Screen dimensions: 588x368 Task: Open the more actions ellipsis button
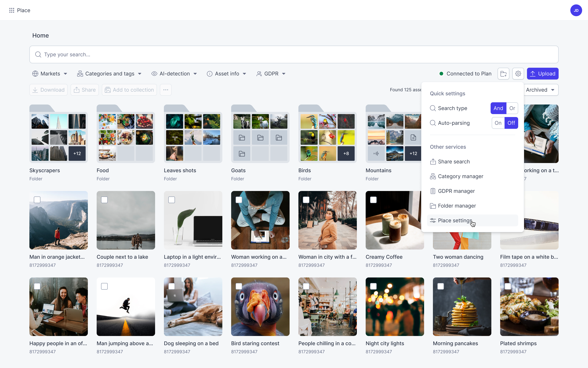pos(166,90)
